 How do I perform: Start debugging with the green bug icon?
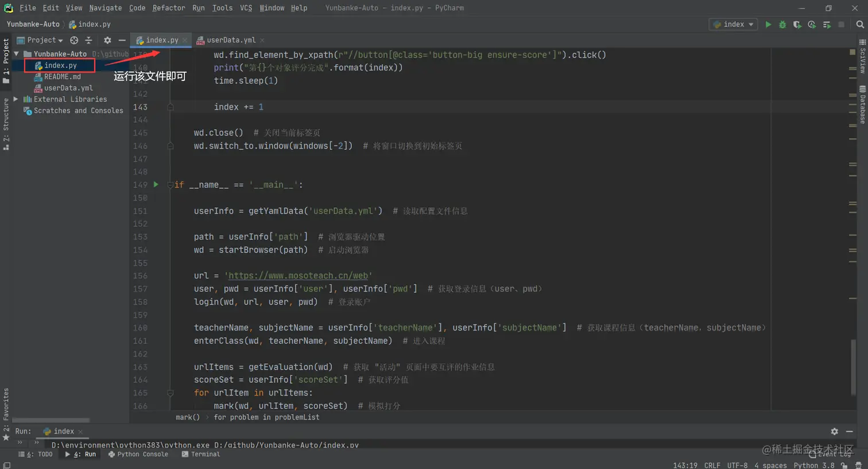click(782, 25)
